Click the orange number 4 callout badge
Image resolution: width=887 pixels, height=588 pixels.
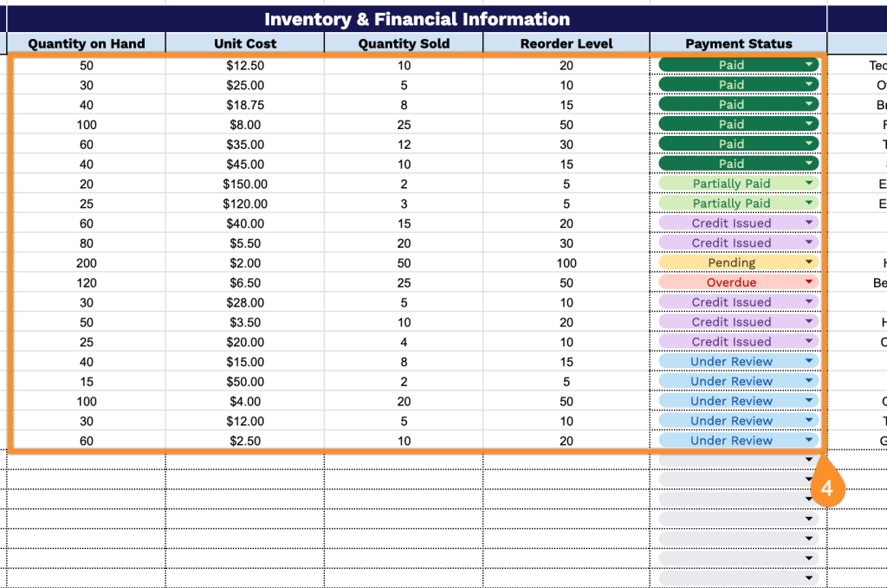coord(826,488)
